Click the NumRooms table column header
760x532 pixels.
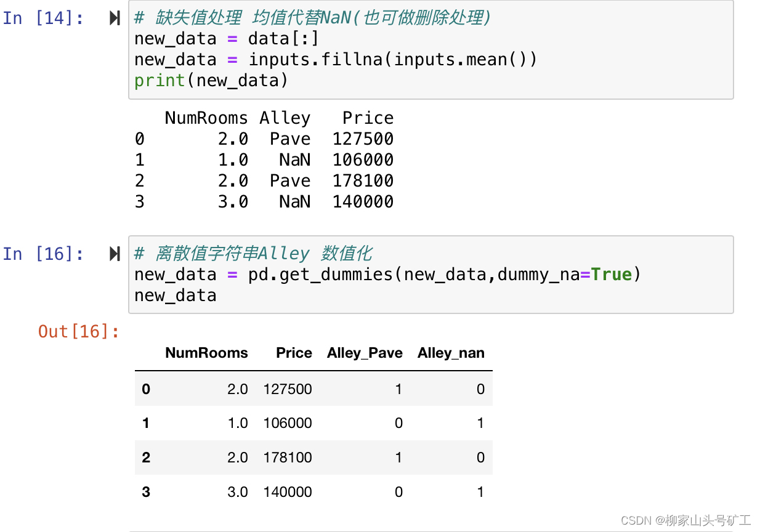[206, 353]
